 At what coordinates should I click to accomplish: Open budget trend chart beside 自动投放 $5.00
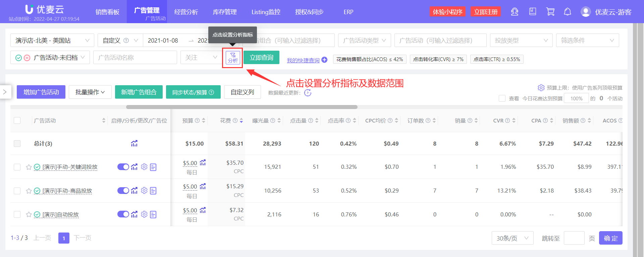click(203, 210)
